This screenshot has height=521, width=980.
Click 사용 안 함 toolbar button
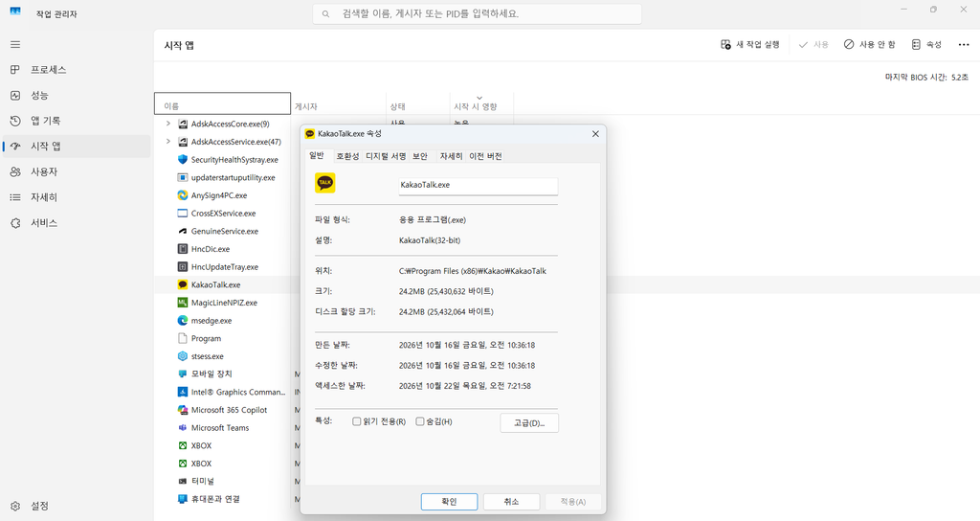pos(869,44)
